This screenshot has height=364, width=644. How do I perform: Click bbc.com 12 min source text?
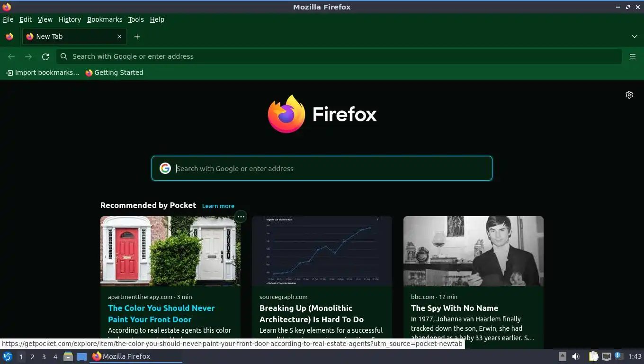(434, 297)
